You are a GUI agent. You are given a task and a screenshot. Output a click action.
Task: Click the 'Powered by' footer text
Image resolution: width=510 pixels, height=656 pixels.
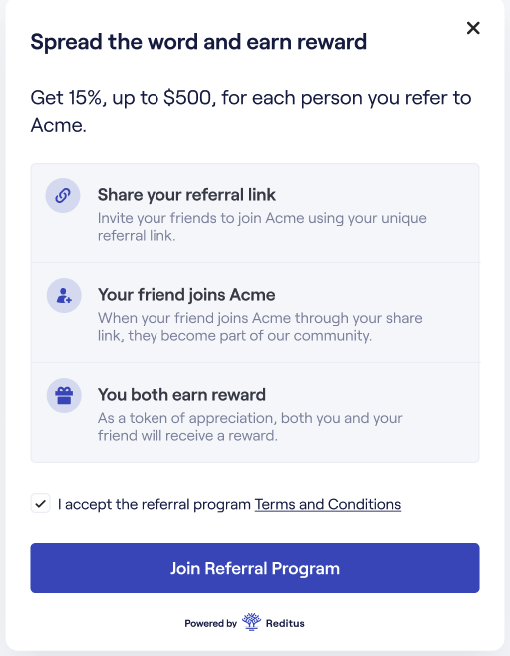tap(210, 623)
